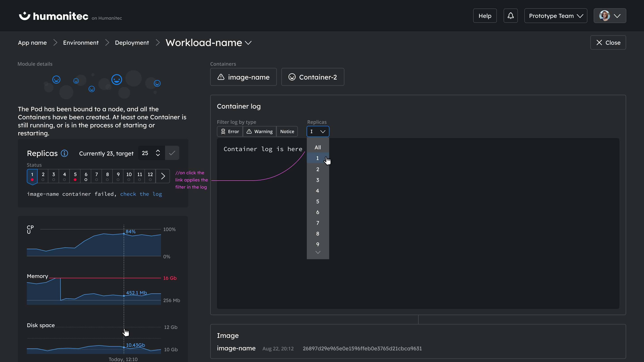Click the replica target stepper arrows
Viewport: 644px width, 362px height.
tap(158, 153)
